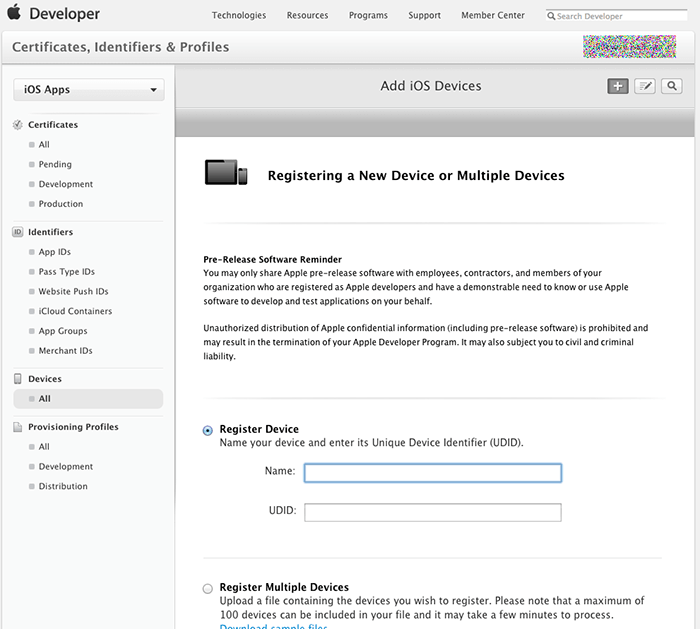The height and width of the screenshot is (629, 700).
Task: Select the Register Multiple Devices option
Action: (208, 588)
